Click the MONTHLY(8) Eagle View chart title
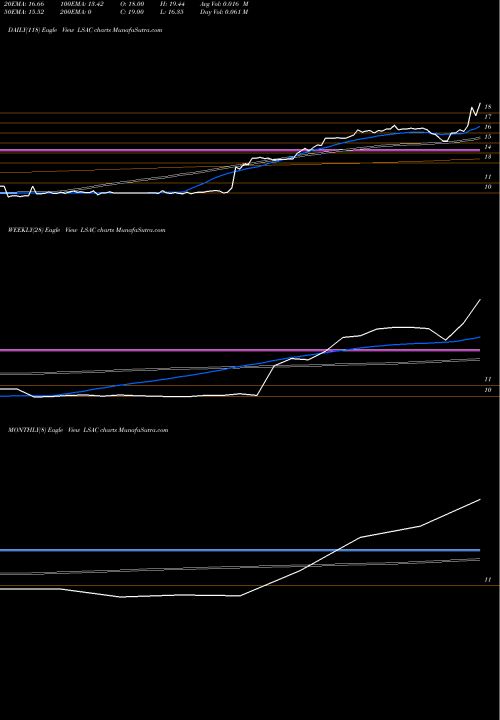Screen dimensions: 500x720 click(88, 430)
